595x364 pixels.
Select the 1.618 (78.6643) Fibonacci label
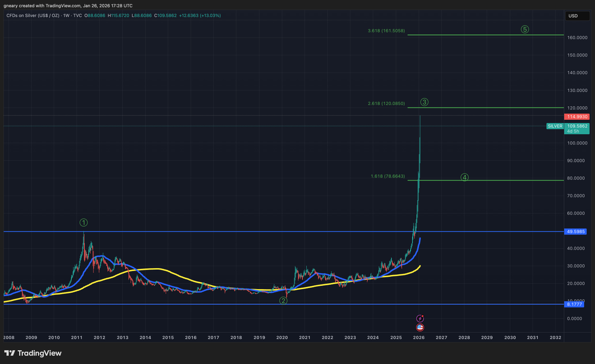pyautogui.click(x=388, y=176)
